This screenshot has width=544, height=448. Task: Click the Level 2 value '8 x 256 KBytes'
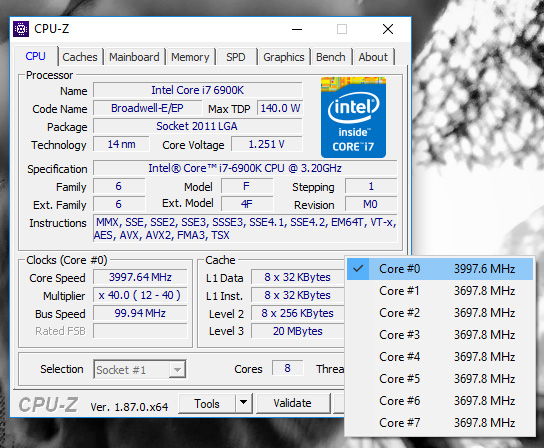297,313
